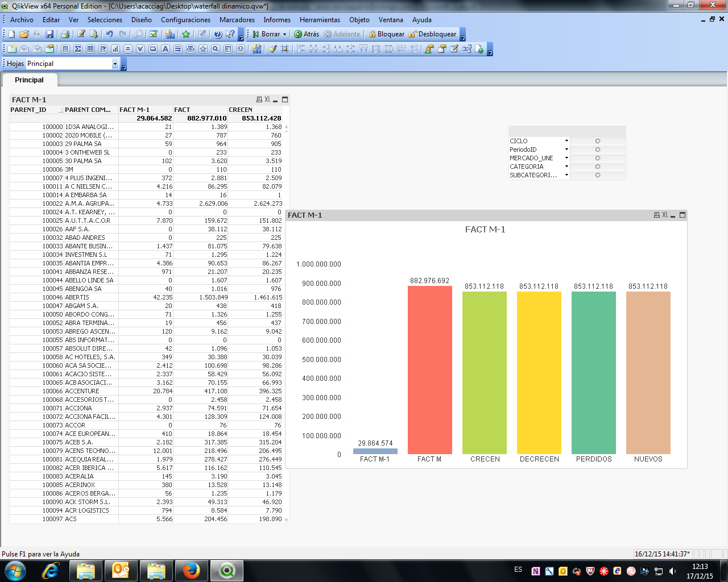Print using the printer toolbar icon
This screenshot has height=582, width=728.
coord(65,34)
